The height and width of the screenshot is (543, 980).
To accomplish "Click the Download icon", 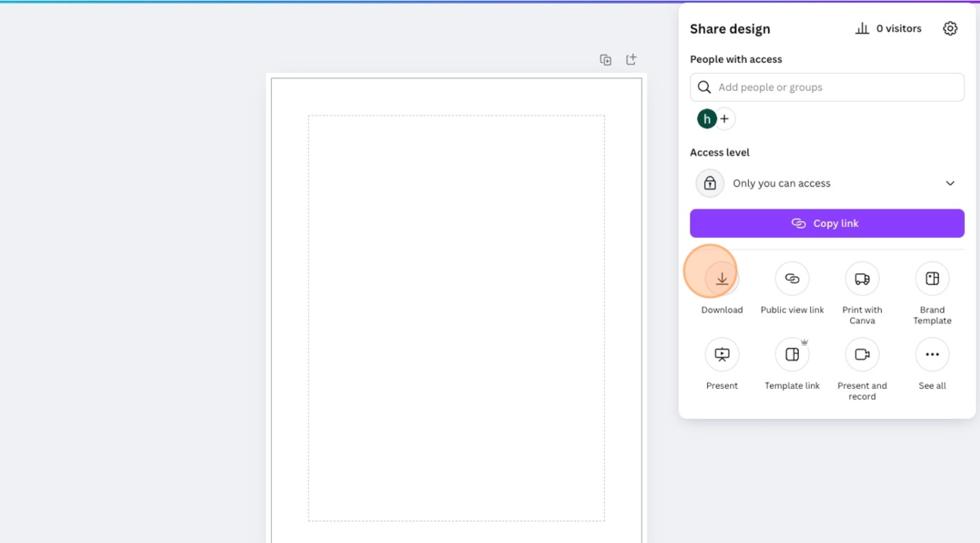I will 722,279.
